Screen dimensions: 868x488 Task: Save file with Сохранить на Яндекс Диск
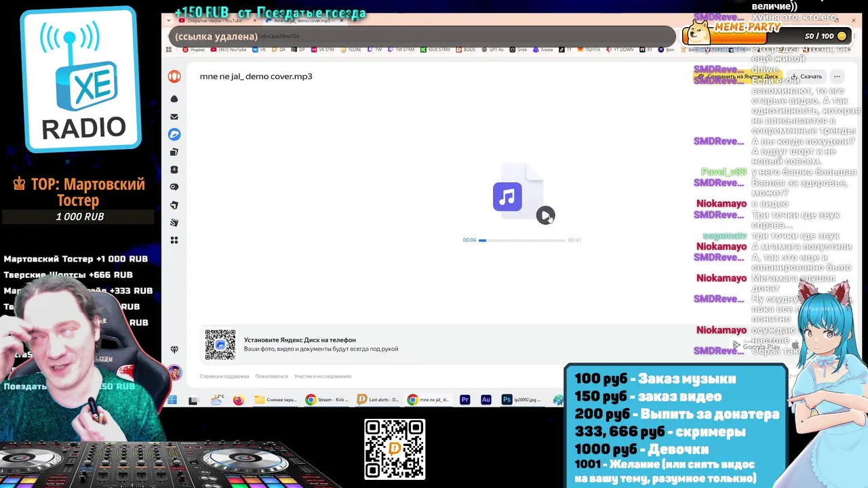click(x=738, y=77)
